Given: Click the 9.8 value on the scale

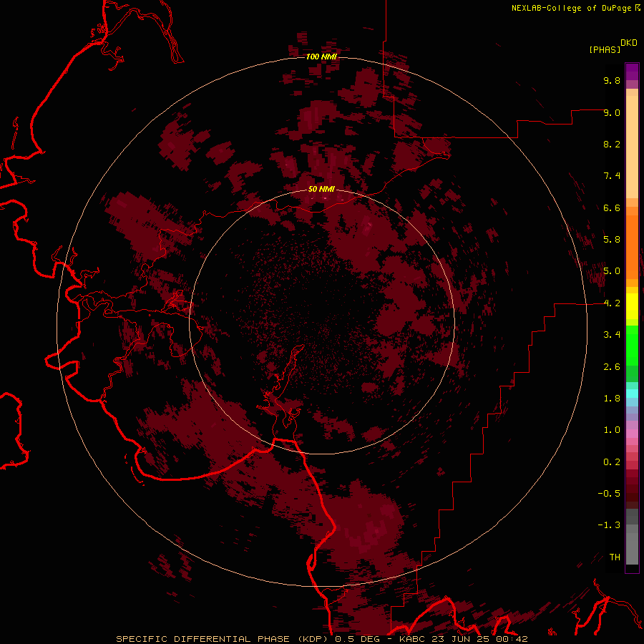Looking at the screenshot, I should (x=612, y=80).
